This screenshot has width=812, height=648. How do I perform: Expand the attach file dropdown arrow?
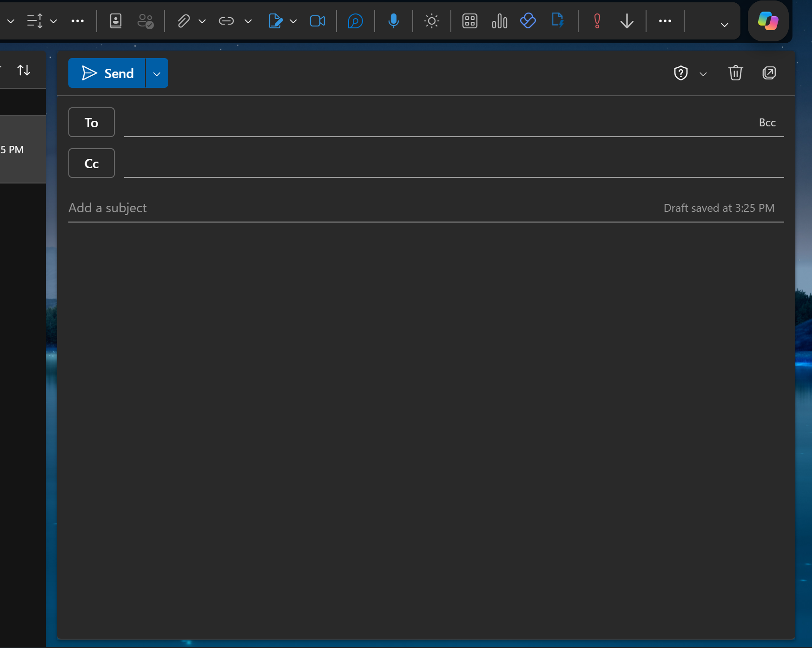click(x=202, y=21)
